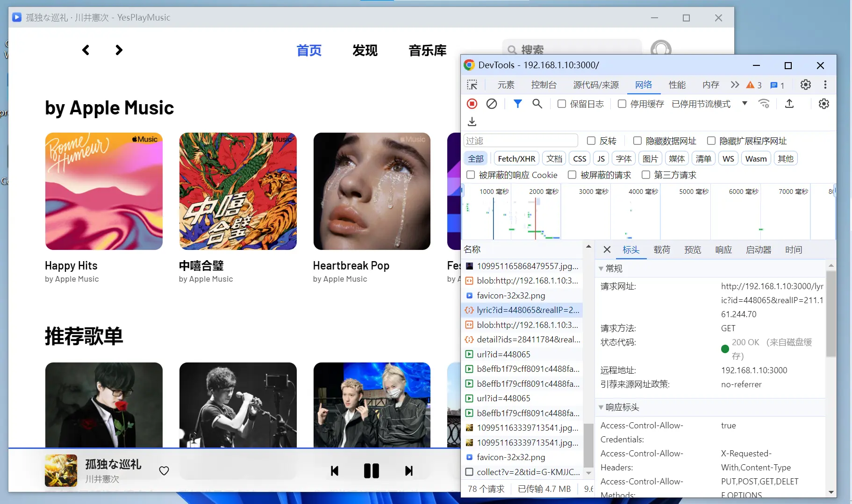Screen dimensions: 852x504
Task: Open the 时间 details tab
Action: point(794,250)
